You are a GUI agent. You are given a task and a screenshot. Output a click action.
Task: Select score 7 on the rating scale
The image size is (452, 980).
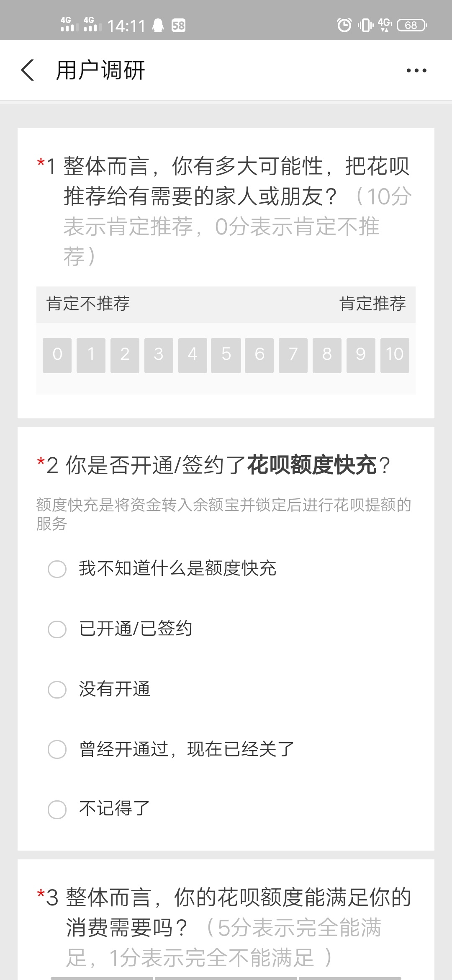coord(293,355)
